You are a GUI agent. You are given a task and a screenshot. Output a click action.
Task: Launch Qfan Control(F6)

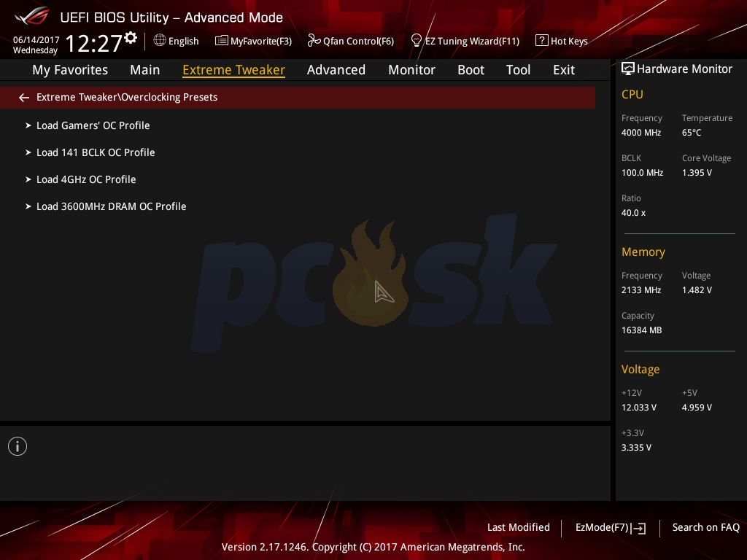pyautogui.click(x=359, y=41)
